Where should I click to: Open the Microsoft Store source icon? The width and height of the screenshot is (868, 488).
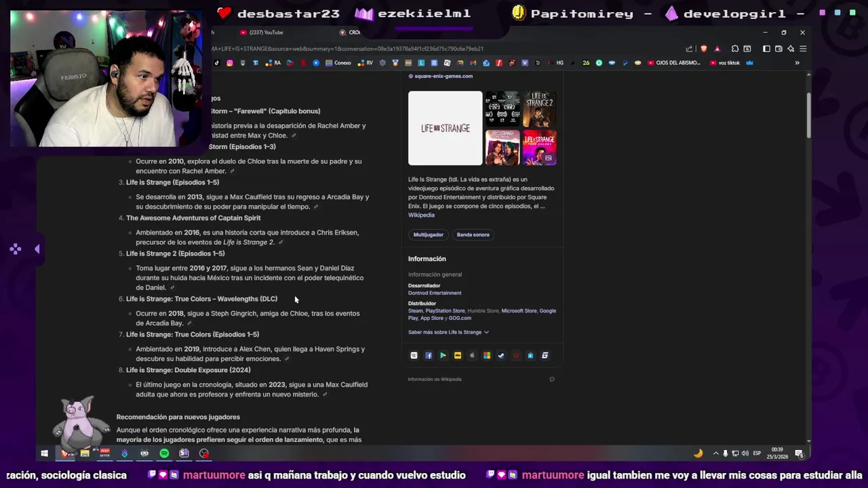click(x=487, y=355)
